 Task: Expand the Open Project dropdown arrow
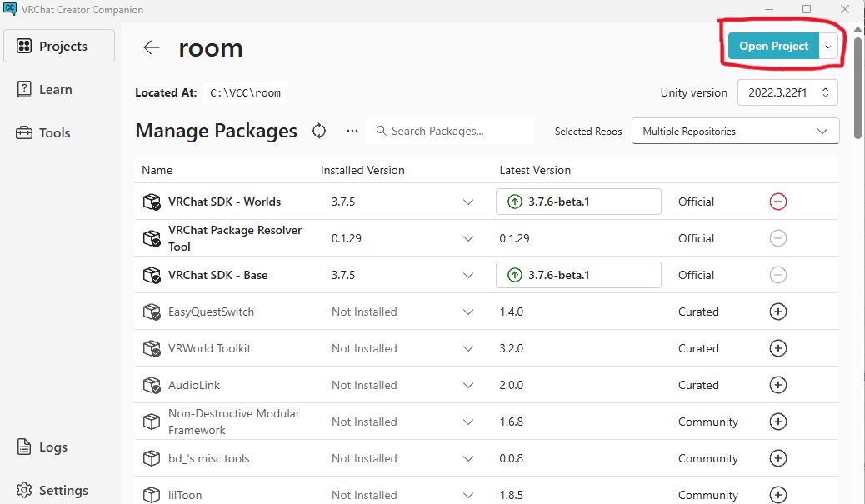pyautogui.click(x=828, y=47)
